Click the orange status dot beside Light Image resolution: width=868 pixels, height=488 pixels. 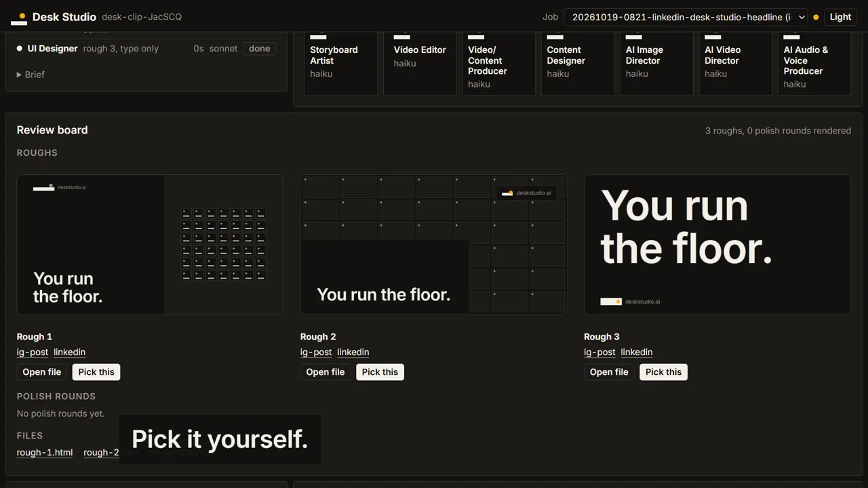coord(816,18)
